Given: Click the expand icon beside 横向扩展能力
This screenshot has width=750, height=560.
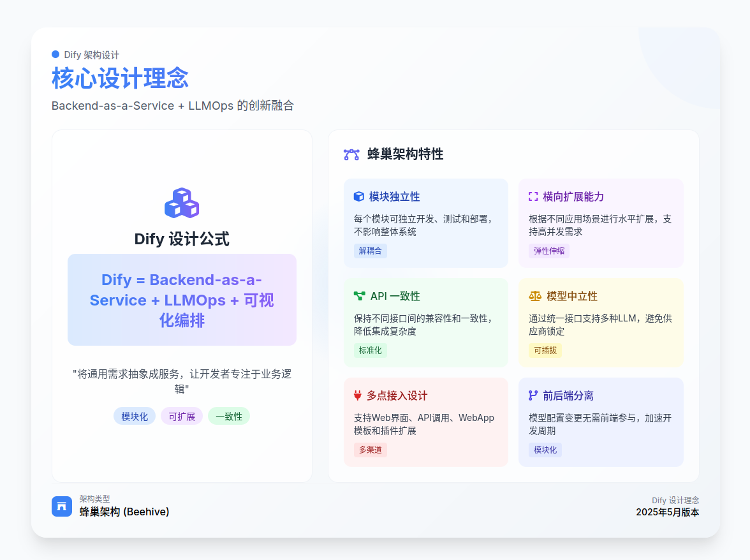Looking at the screenshot, I should (x=533, y=196).
